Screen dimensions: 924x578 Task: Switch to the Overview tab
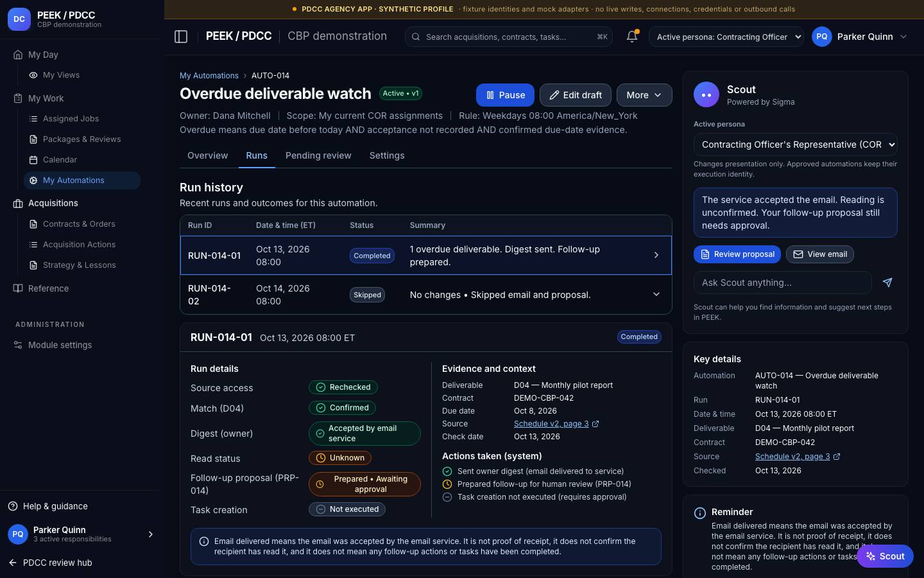click(x=207, y=155)
